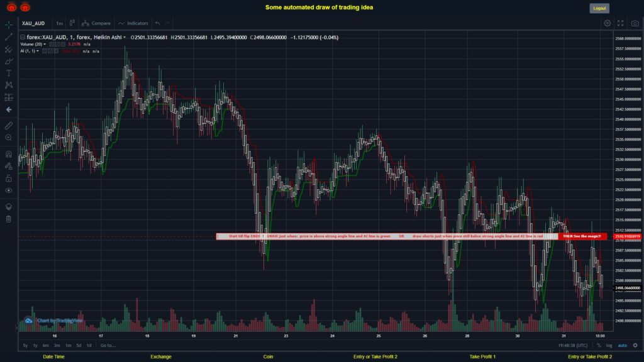The height and width of the screenshot is (362, 644).
Task: Click the Compare symbols button
Action: (x=96, y=23)
